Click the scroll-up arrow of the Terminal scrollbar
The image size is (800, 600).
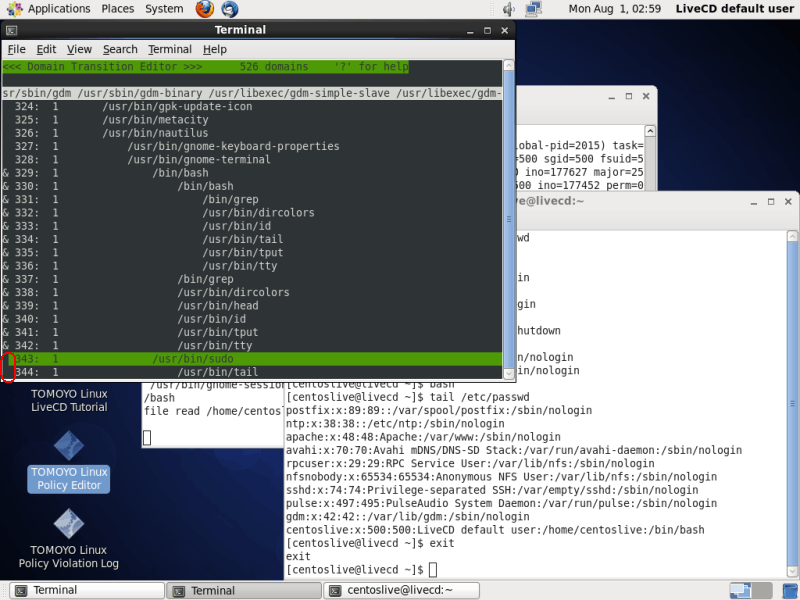click(508, 65)
